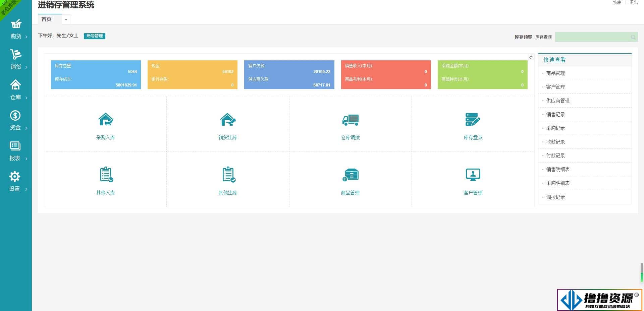Expand the 仓库 submenu arrow
Viewport: 644px width, 311px height.
(26, 98)
